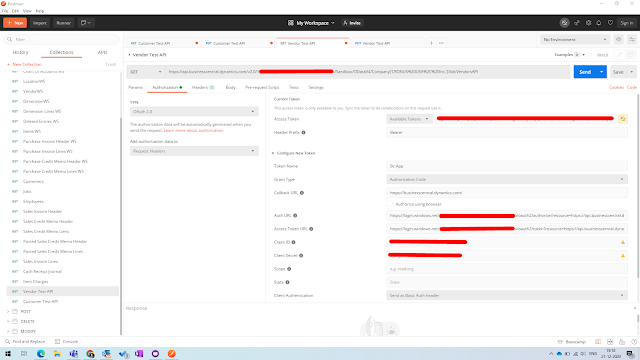Open File Explorer from the taskbar

click(x=57, y=353)
